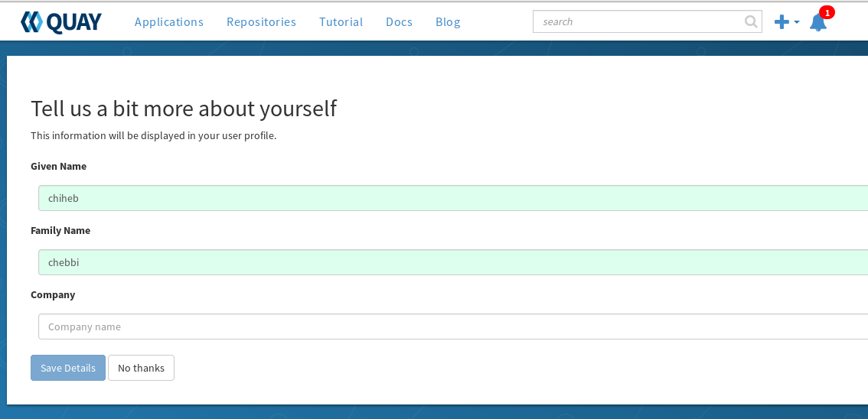The height and width of the screenshot is (419, 868).
Task: Click the Save Details button
Action: tap(68, 368)
